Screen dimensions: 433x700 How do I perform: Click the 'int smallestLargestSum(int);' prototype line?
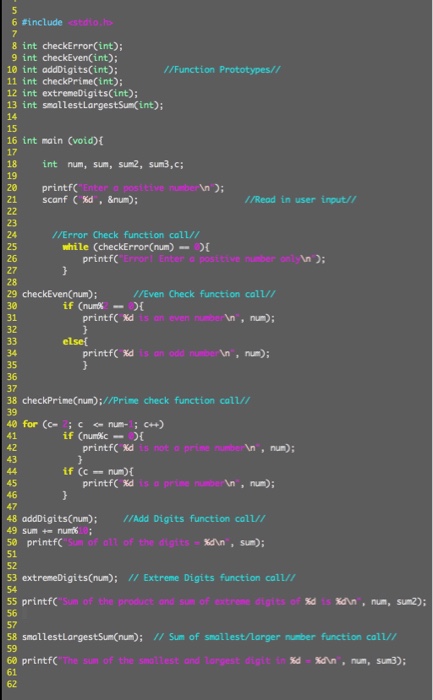click(92, 105)
